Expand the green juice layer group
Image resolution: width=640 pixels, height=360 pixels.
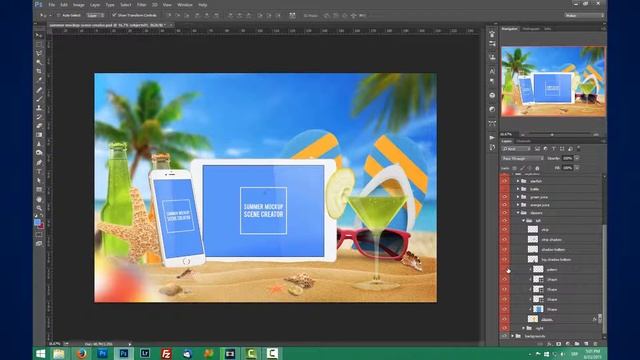[518, 197]
